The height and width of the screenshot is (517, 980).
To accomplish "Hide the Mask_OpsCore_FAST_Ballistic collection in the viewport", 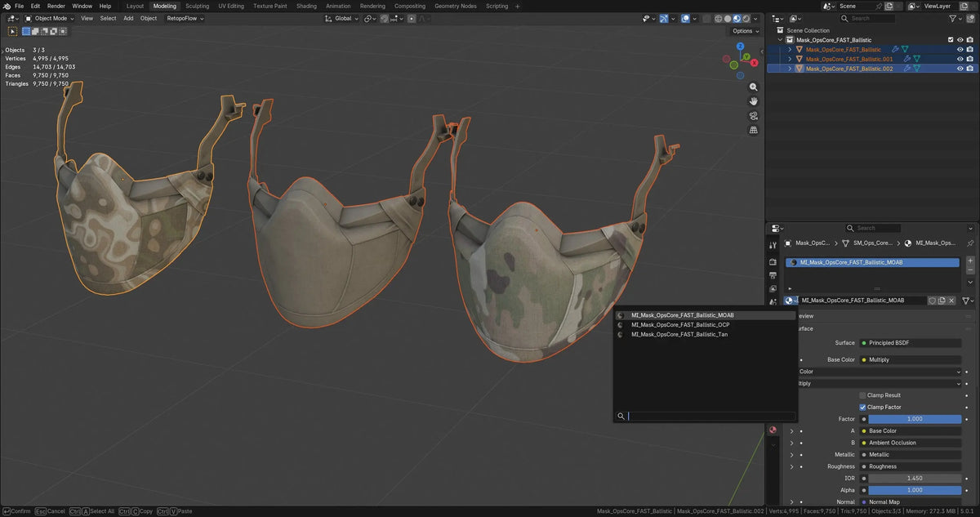I will tap(960, 40).
